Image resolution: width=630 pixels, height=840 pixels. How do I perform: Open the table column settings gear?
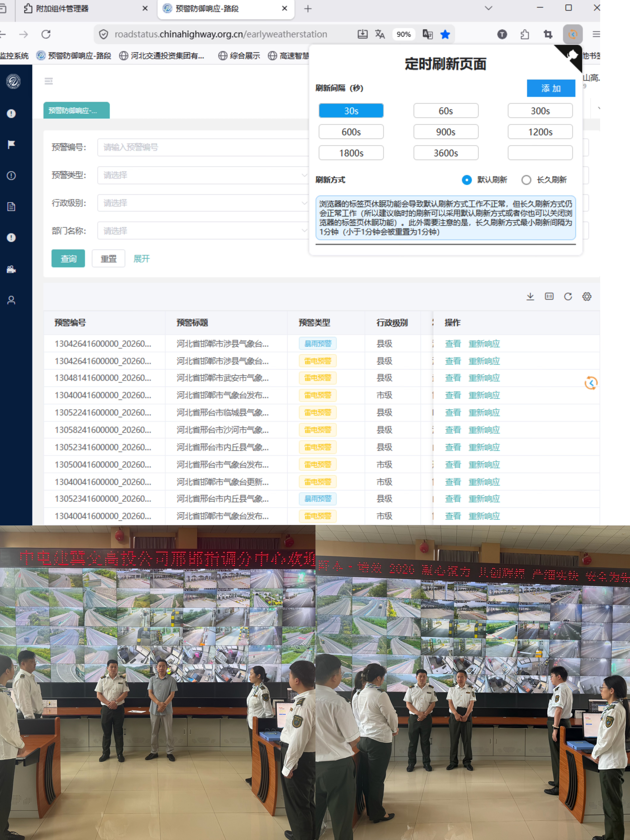click(587, 297)
